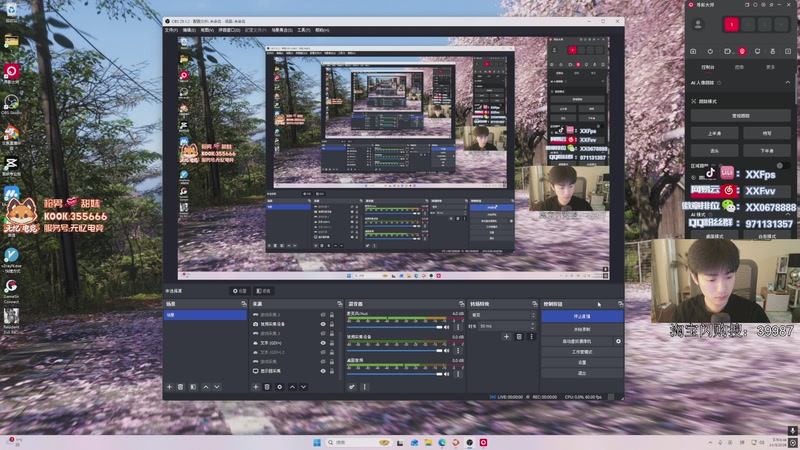This screenshot has height=450, width=800.
Task: Toggle visibility of Text (GDI+) 2 source
Action: pyautogui.click(x=323, y=352)
